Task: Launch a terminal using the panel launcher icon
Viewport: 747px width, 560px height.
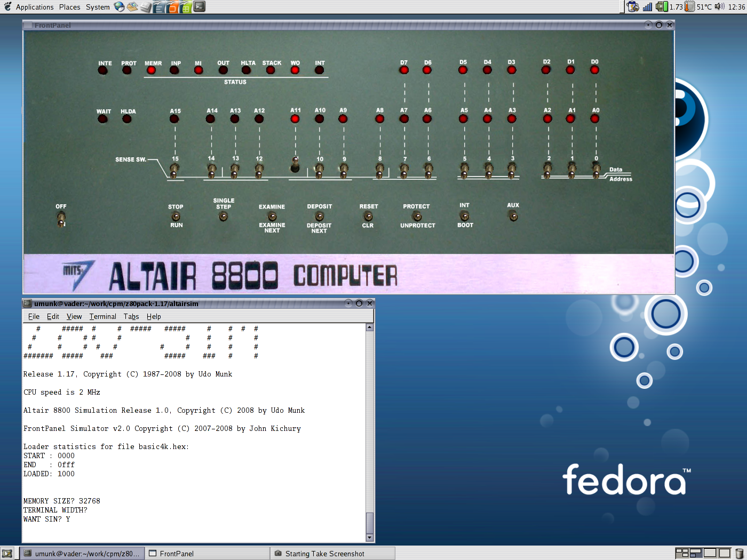Action: [x=198, y=7]
